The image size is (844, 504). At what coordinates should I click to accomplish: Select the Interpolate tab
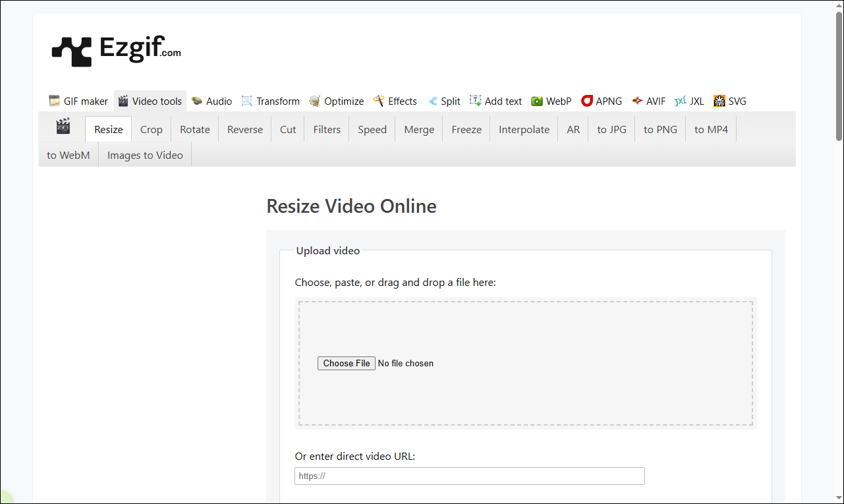[523, 129]
